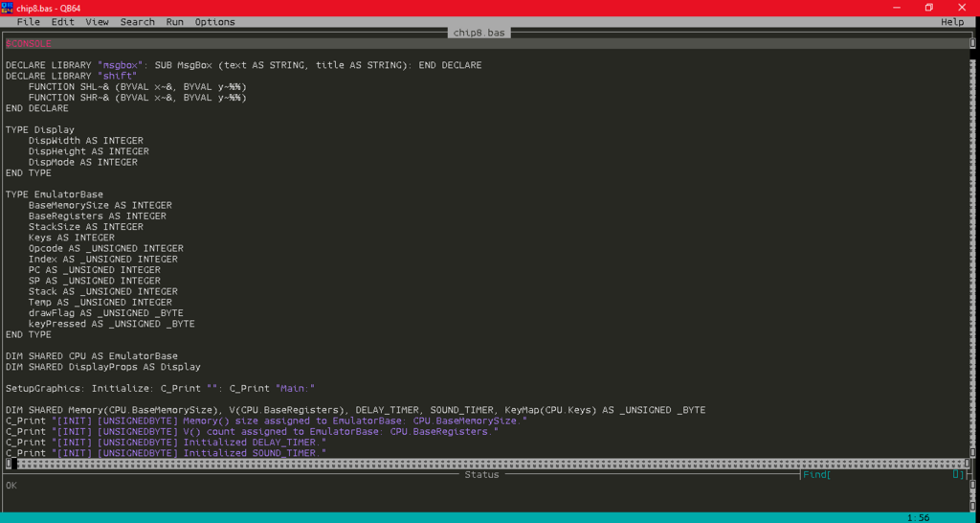Click the horizontal scrollbar left arrow
The width and height of the screenshot is (980, 523).
[x=8, y=464]
